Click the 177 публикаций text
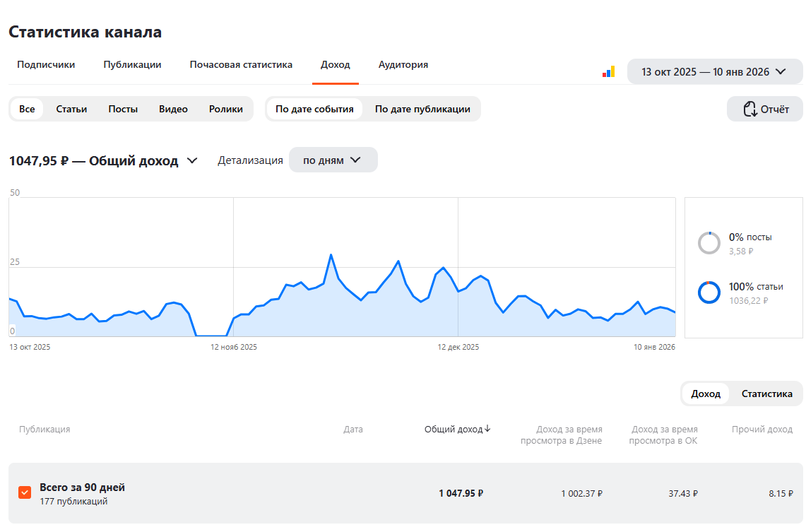This screenshot has width=806, height=532. point(73,501)
